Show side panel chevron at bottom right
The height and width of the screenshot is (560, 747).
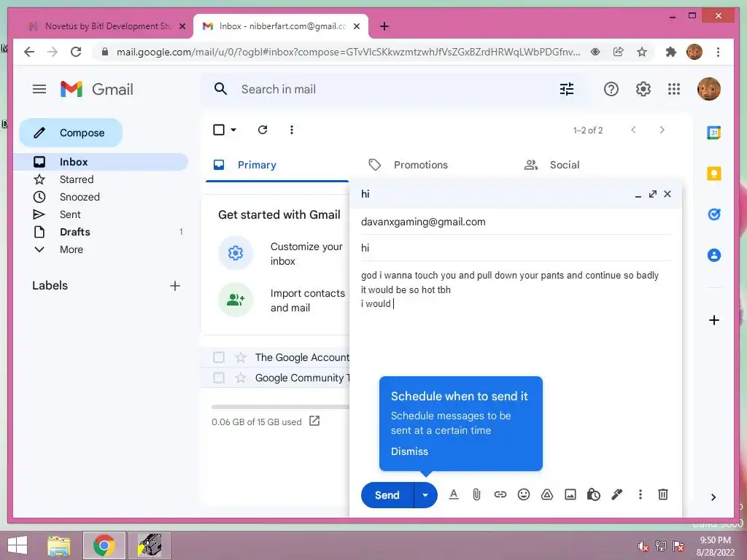[713, 497]
